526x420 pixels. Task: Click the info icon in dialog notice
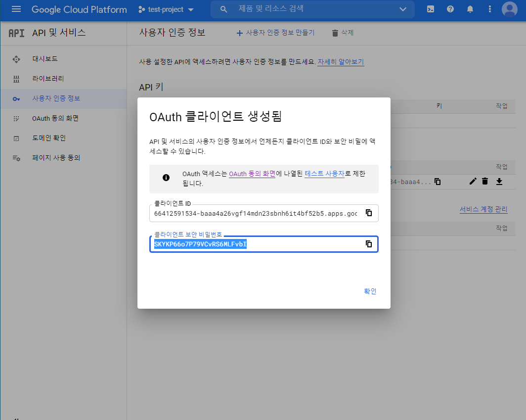click(x=166, y=178)
